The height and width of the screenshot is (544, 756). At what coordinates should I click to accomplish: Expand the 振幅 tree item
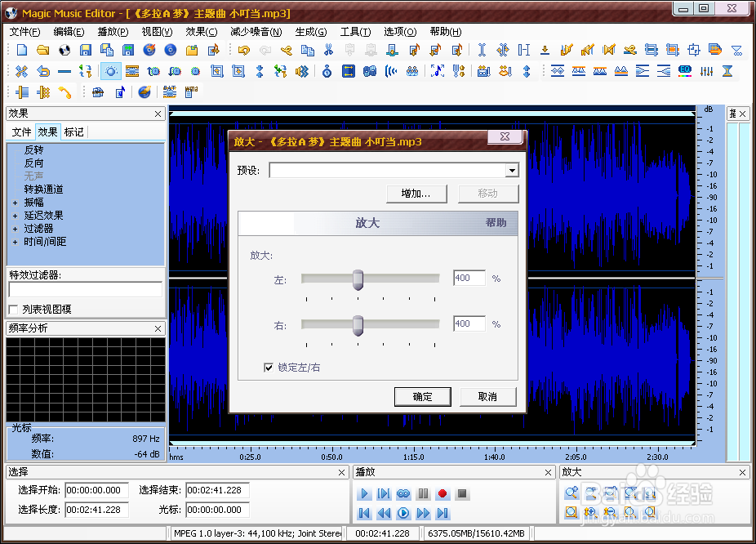(x=15, y=203)
